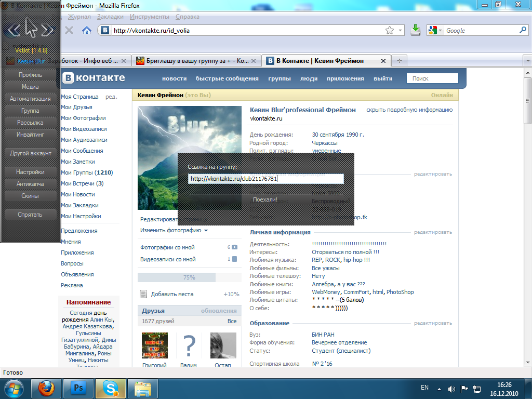Click the VkBot back arrow icon
The height and width of the screenshot is (399, 532).
[14, 30]
